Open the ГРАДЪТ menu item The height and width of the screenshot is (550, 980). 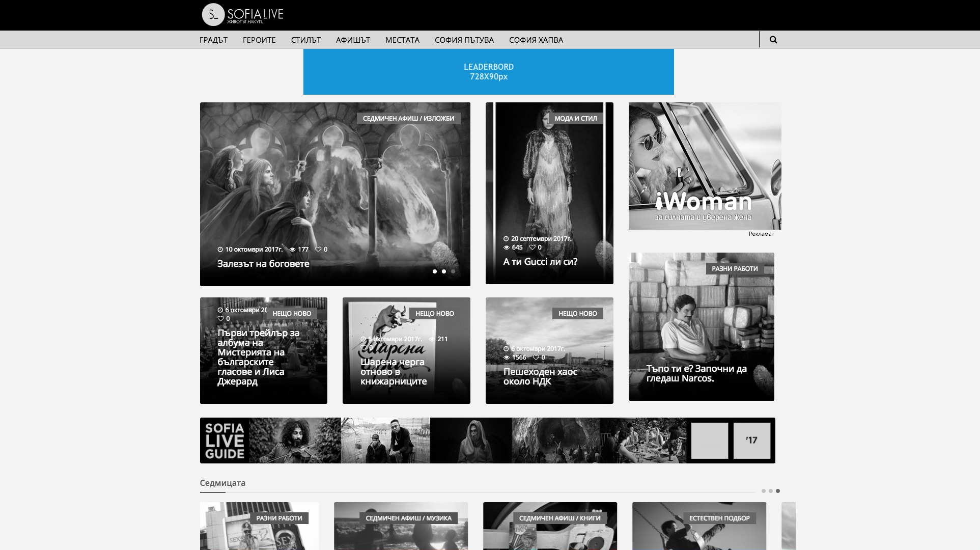[213, 40]
